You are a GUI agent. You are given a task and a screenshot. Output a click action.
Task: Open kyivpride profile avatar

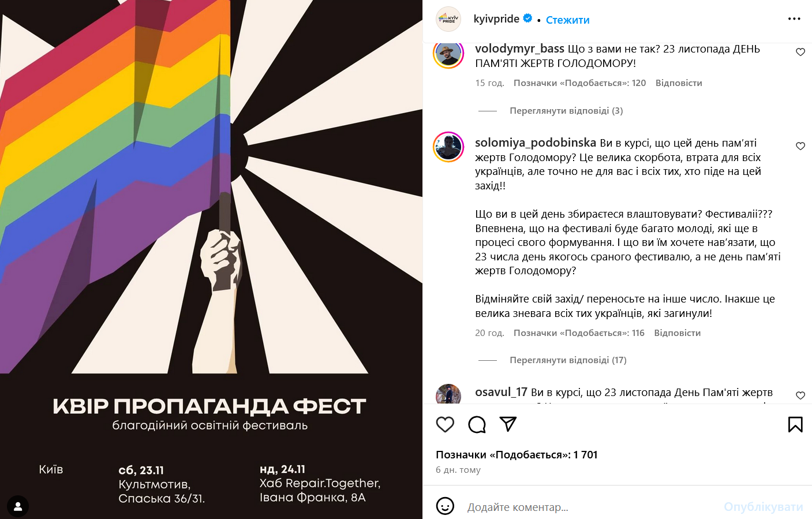(x=448, y=19)
